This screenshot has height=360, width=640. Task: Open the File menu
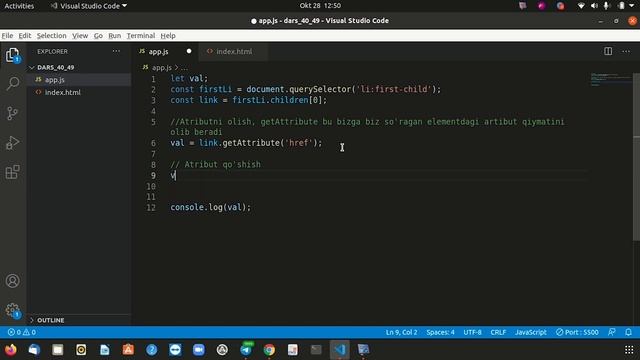coord(7,36)
